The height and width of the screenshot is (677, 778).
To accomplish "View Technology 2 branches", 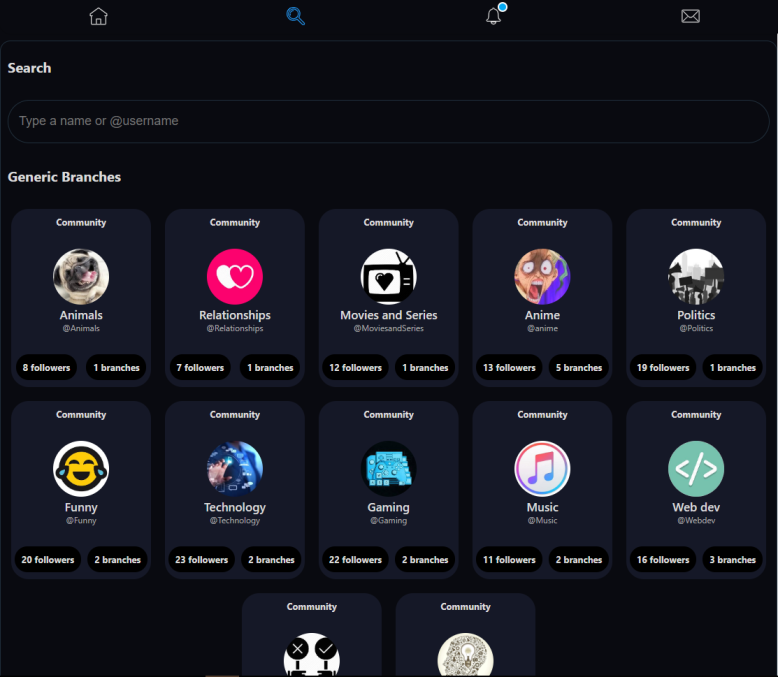I will [271, 560].
